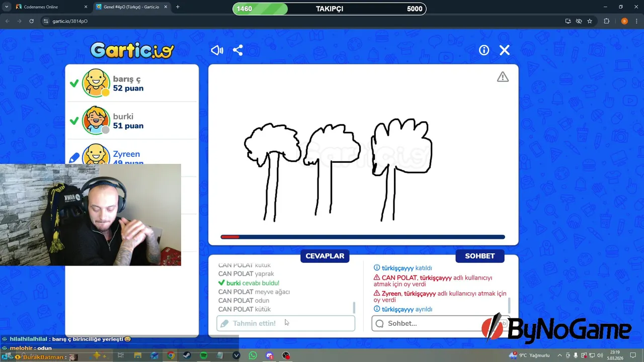This screenshot has width=644, height=362.
Task: Click the install app icon in address bar
Action: pos(568,21)
